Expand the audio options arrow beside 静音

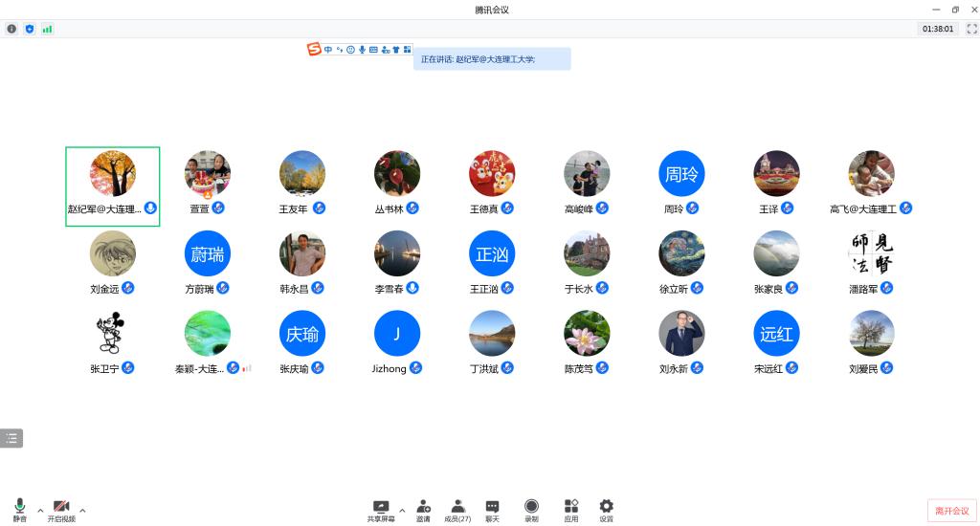pyautogui.click(x=40, y=510)
